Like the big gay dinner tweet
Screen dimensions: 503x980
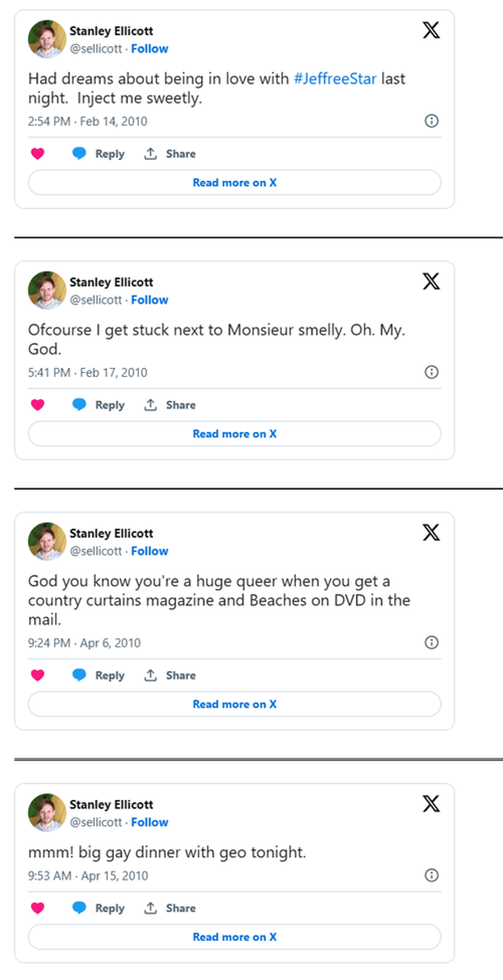click(x=37, y=908)
